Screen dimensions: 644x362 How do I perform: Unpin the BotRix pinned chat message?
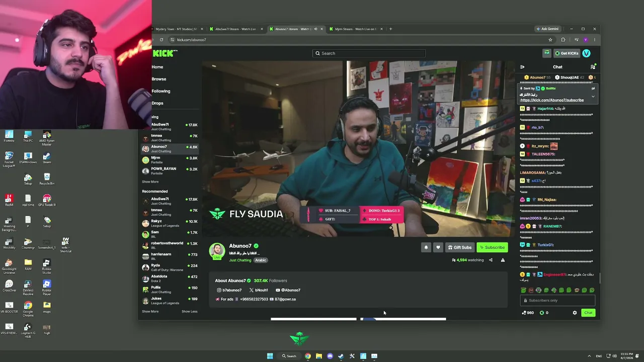tap(593, 88)
